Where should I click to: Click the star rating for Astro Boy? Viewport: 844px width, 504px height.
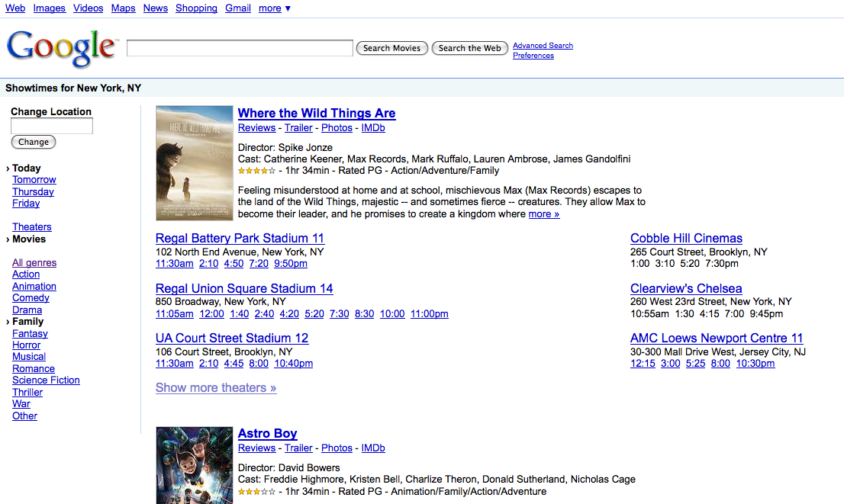pyautogui.click(x=257, y=492)
